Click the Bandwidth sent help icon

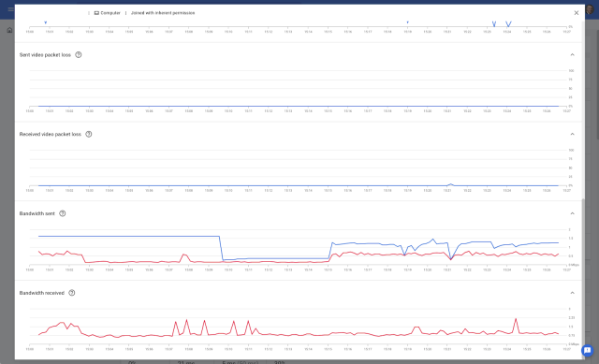click(63, 213)
